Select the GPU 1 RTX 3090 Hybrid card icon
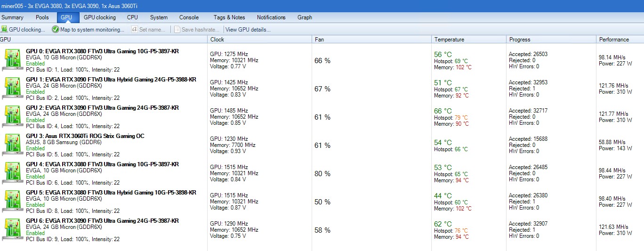 click(x=12, y=88)
